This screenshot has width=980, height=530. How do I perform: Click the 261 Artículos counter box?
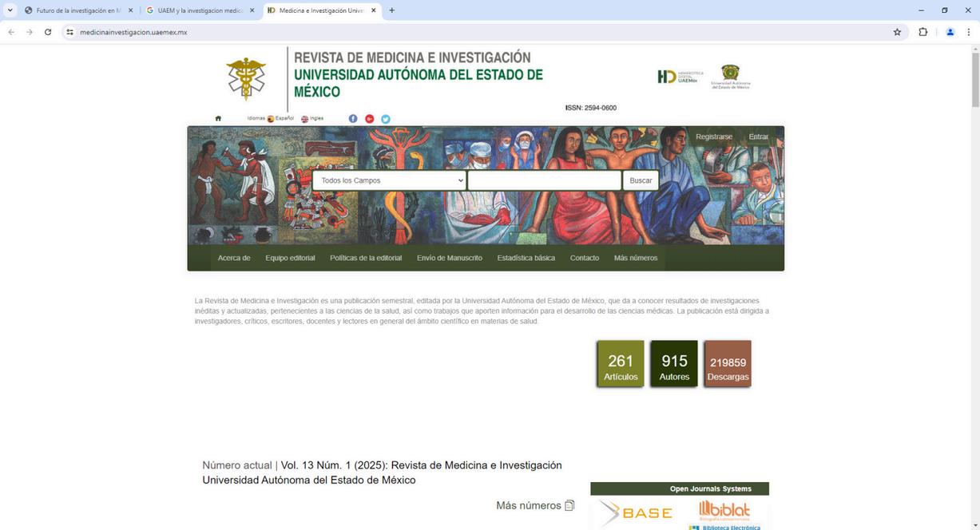(621, 364)
